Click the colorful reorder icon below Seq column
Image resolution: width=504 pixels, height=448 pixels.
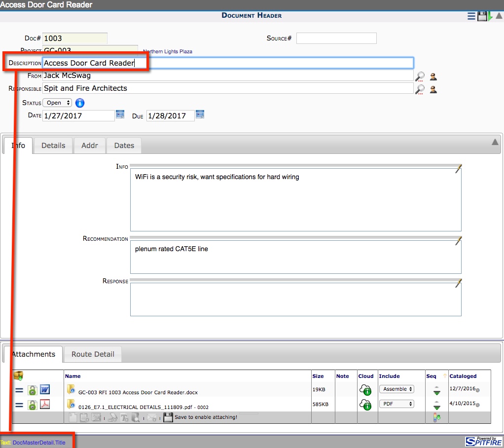coord(437,417)
